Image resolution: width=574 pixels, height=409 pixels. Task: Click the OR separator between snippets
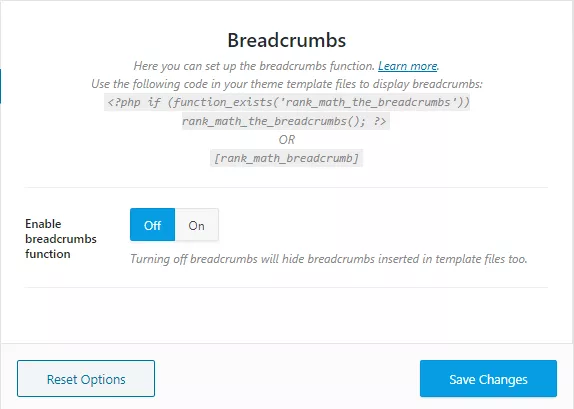(287, 140)
